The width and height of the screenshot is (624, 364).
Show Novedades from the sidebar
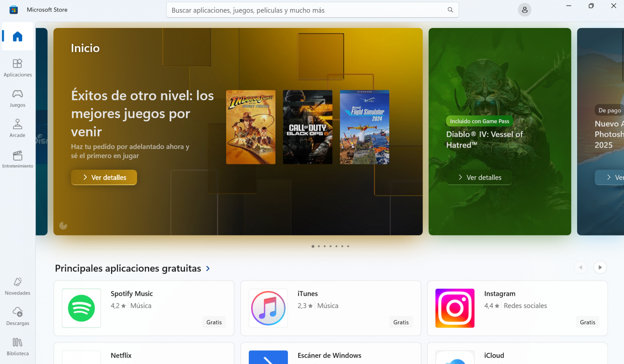pos(18,286)
